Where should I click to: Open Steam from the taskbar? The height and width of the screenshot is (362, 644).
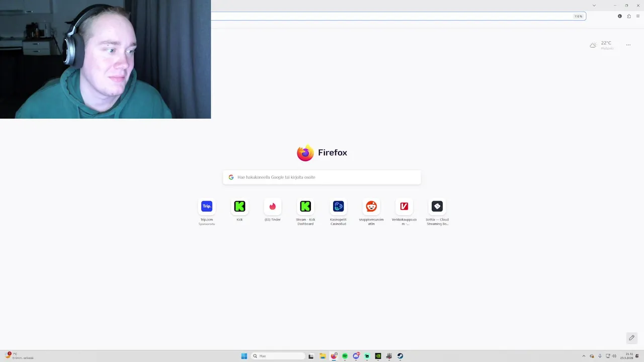point(400,356)
